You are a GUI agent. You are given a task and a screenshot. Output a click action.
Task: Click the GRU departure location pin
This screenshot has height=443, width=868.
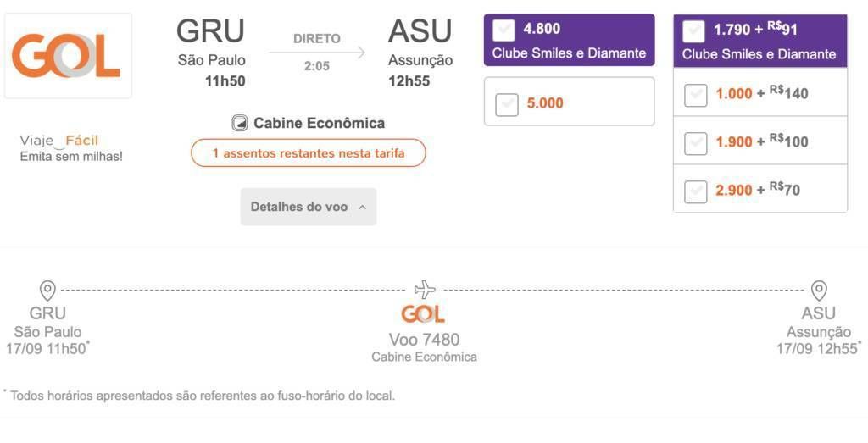47,291
